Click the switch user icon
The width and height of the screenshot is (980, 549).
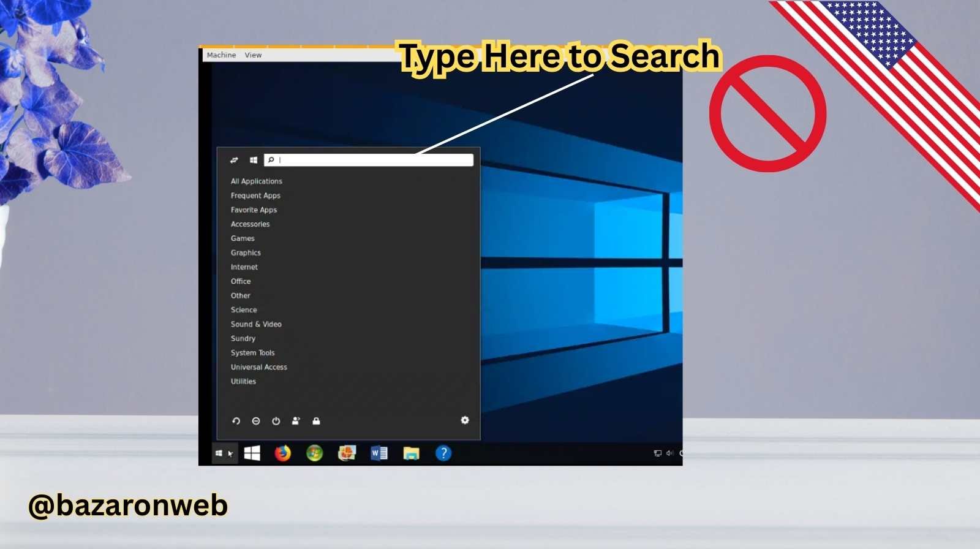click(x=296, y=421)
